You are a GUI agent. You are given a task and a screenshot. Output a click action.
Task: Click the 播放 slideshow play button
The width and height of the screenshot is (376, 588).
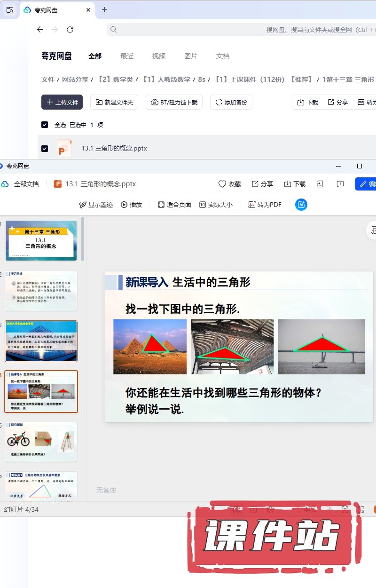click(x=132, y=205)
